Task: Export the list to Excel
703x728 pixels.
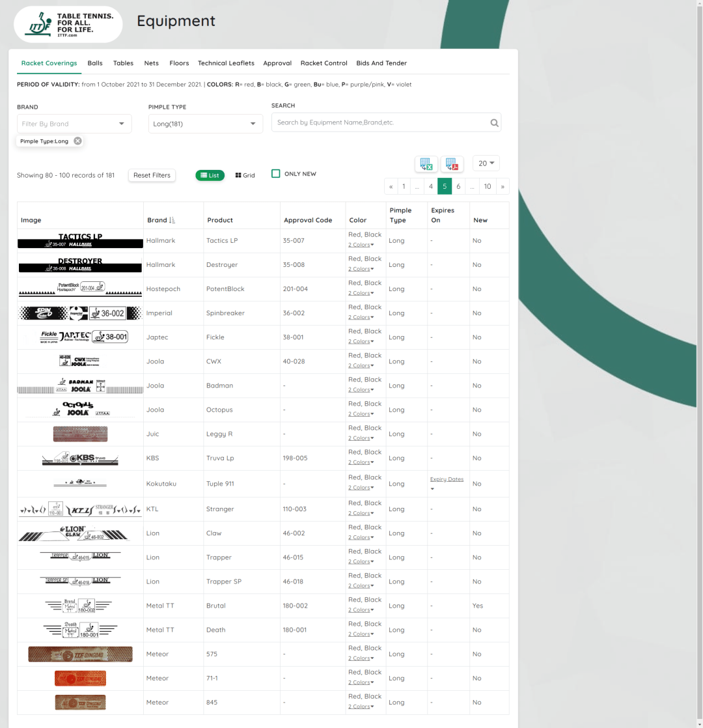Action: [426, 164]
